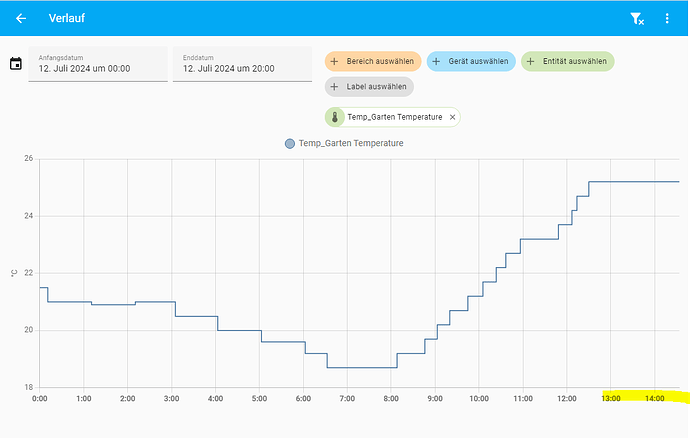Image resolution: width=690 pixels, height=438 pixels.
Task: Click the 6:00 x-axis label
Action: tap(303, 399)
